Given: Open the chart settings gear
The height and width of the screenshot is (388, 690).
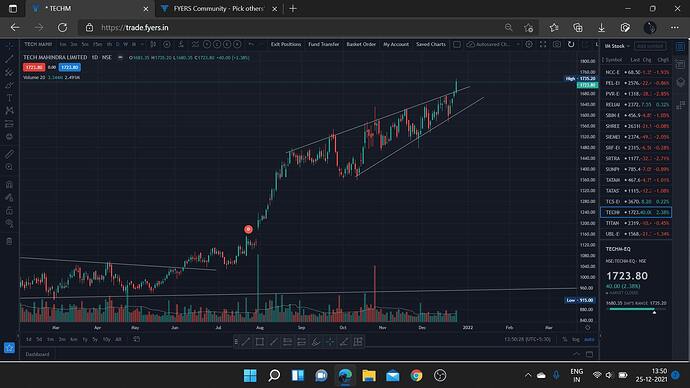Looking at the screenshot, I should point(529,44).
